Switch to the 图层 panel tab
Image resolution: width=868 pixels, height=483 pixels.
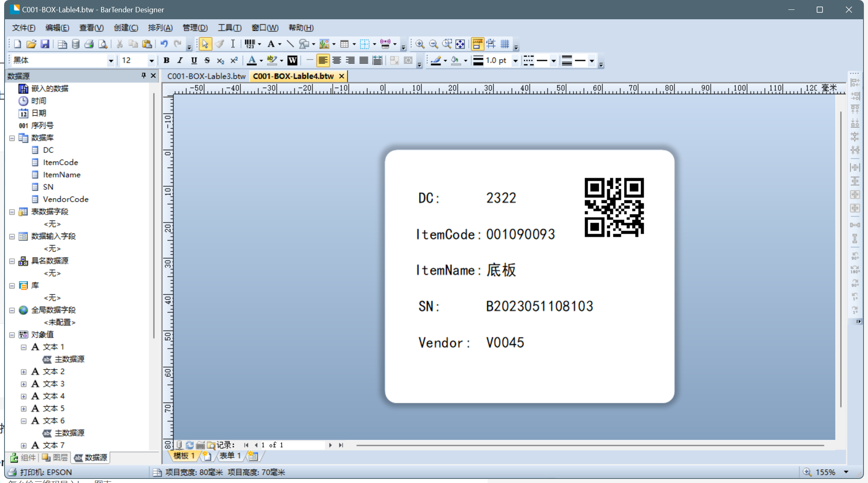coord(55,458)
